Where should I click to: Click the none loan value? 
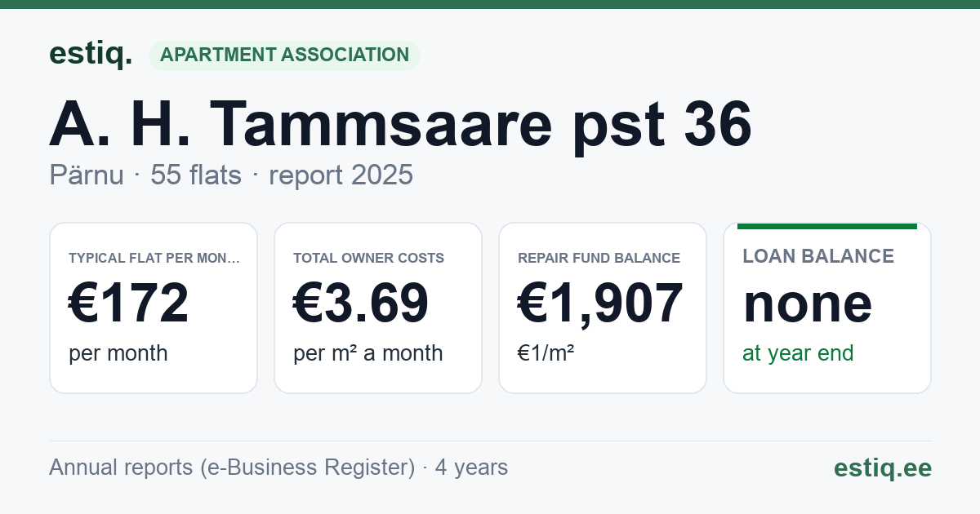tap(808, 304)
